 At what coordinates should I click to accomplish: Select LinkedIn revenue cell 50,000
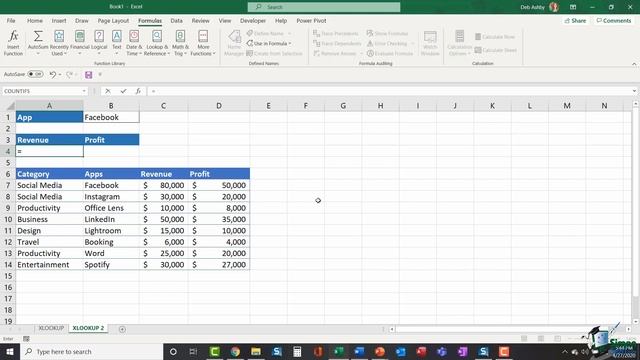pos(163,220)
